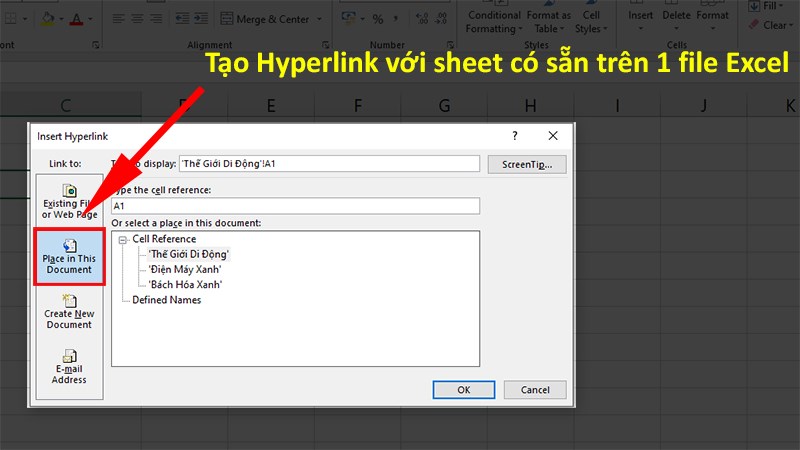Image resolution: width=800 pixels, height=450 pixels.
Task: Select column G header
Action: point(444,106)
